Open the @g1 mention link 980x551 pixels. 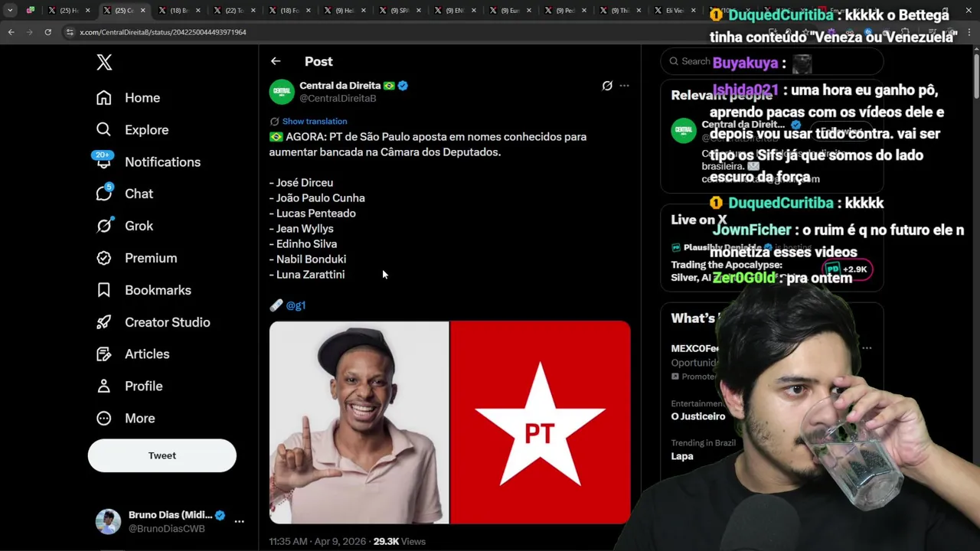296,305
